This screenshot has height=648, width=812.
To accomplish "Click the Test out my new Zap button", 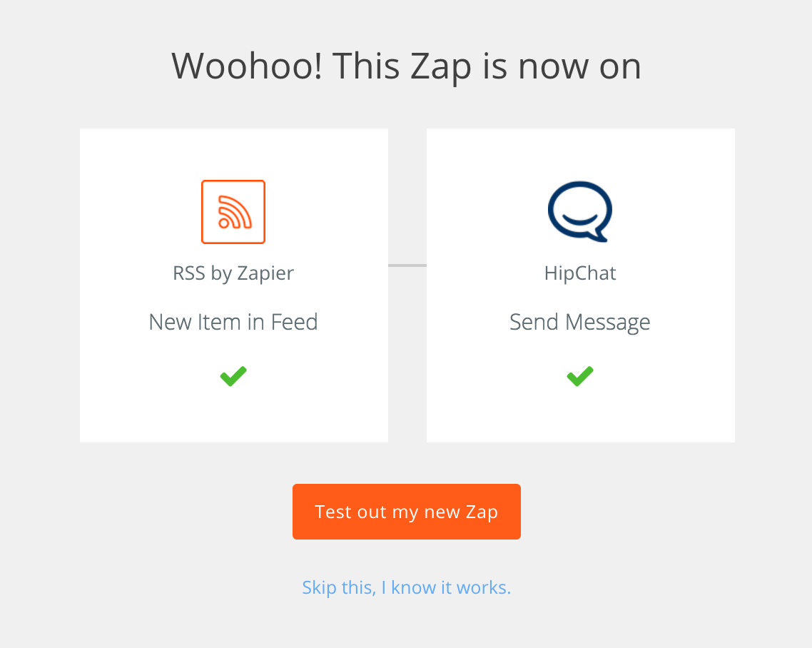I will click(x=407, y=512).
